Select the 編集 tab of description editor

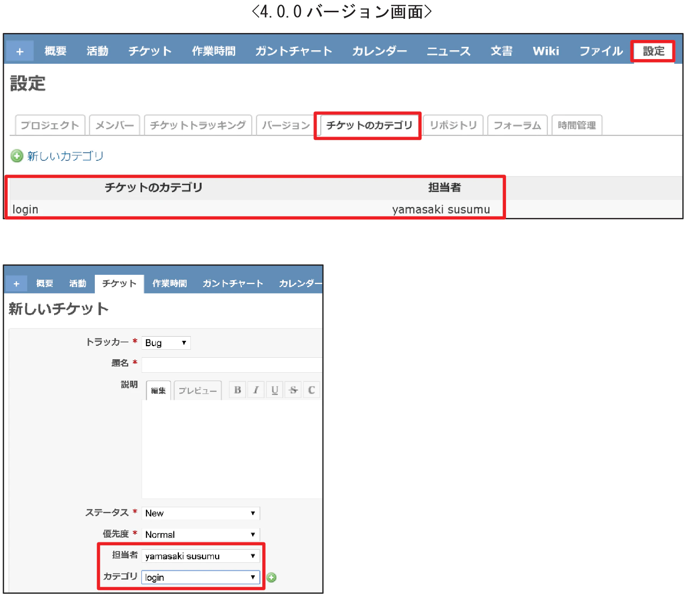(158, 391)
